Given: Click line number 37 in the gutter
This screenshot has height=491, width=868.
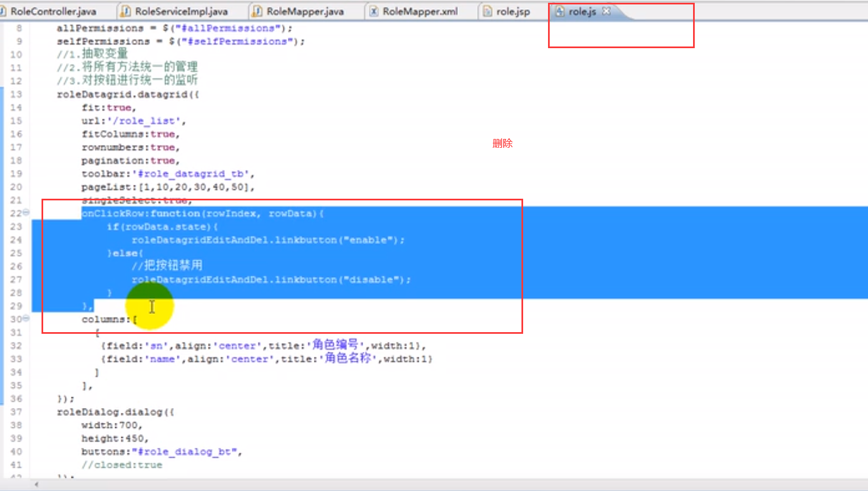Looking at the screenshot, I should [x=16, y=412].
